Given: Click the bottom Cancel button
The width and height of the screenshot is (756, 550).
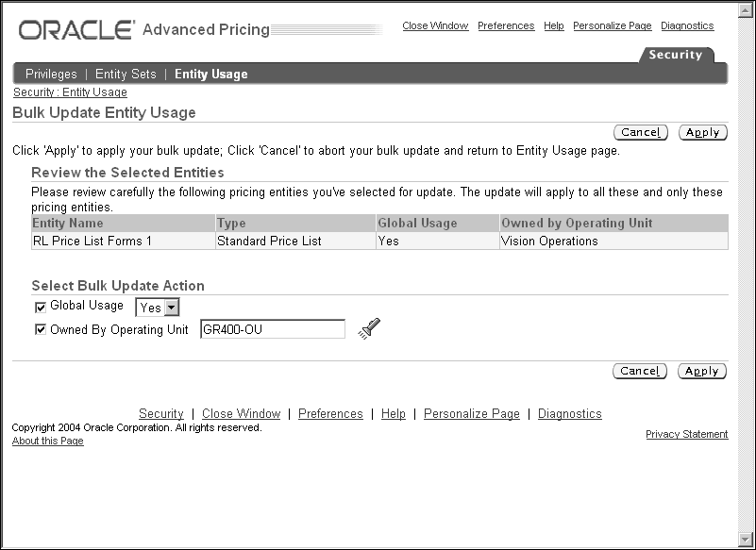Looking at the screenshot, I should 640,371.
